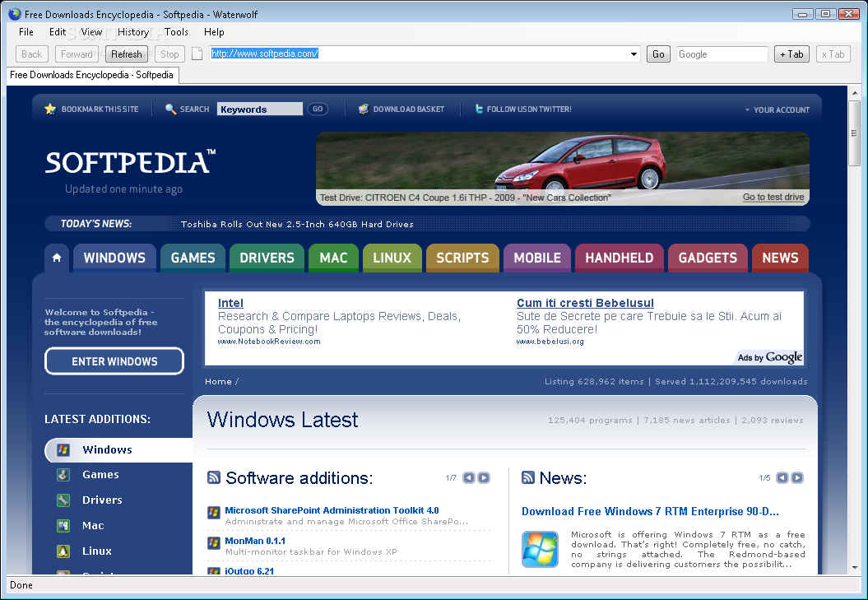Click the Windows icon in Latest Additions
This screenshot has height=600, width=868.
pyautogui.click(x=63, y=450)
